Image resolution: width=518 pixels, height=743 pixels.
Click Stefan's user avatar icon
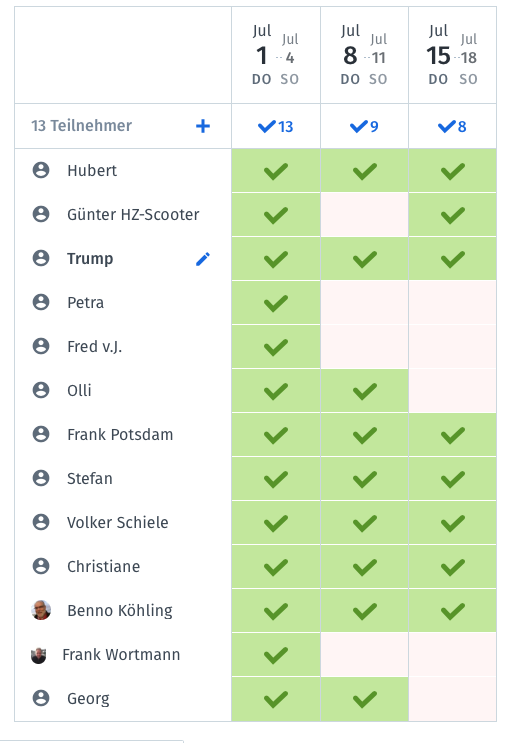coord(41,478)
